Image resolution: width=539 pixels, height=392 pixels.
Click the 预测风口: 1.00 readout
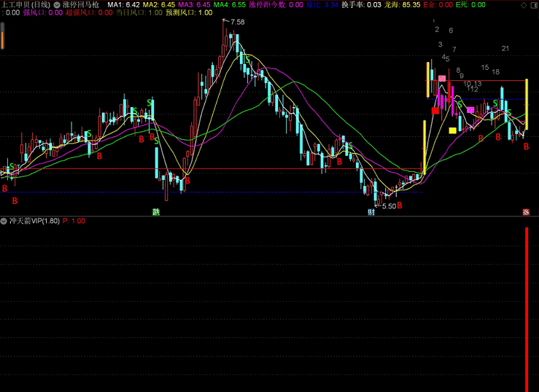(x=189, y=12)
